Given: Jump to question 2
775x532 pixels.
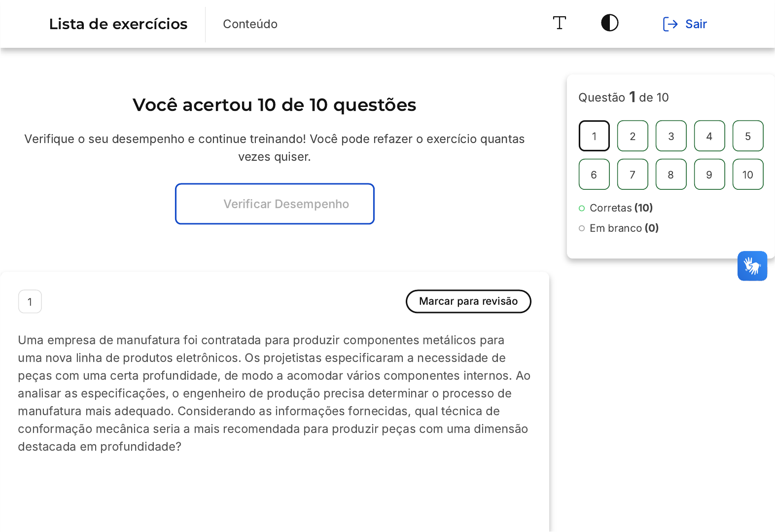Looking at the screenshot, I should click(633, 136).
